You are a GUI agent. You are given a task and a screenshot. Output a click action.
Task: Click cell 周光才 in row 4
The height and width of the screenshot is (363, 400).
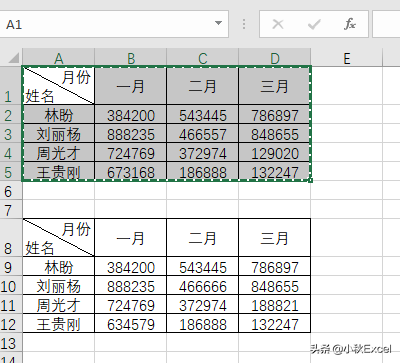point(59,152)
